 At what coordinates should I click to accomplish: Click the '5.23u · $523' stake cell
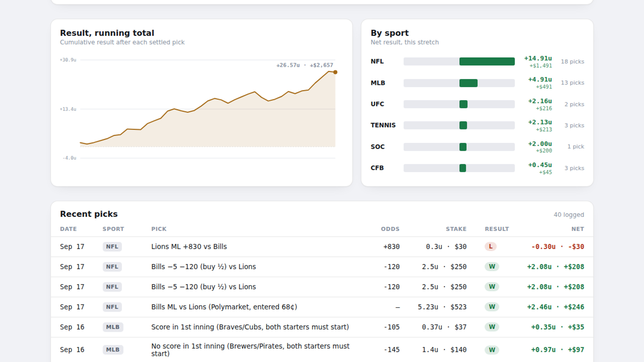(442, 307)
